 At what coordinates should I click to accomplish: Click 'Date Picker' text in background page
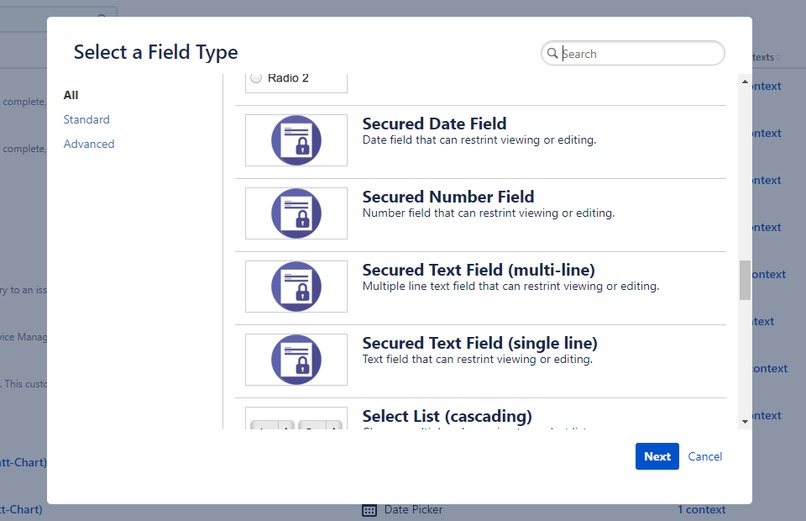coord(413,510)
